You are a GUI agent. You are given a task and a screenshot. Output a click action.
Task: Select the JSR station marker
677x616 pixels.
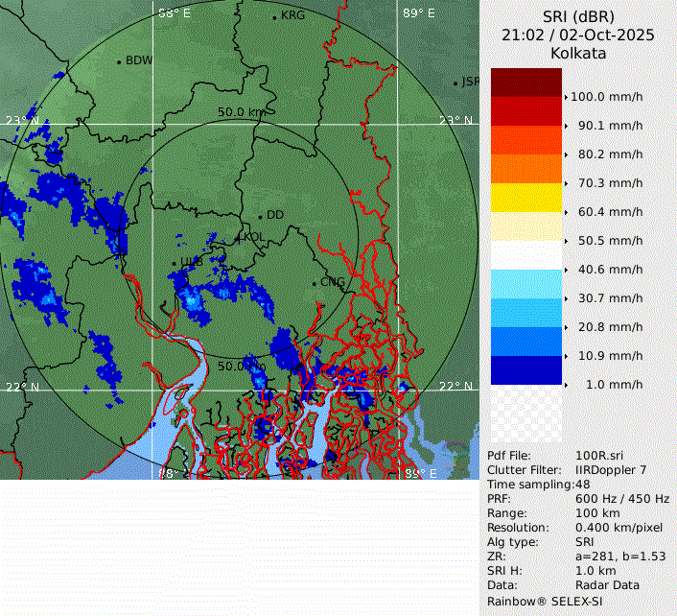point(455,83)
